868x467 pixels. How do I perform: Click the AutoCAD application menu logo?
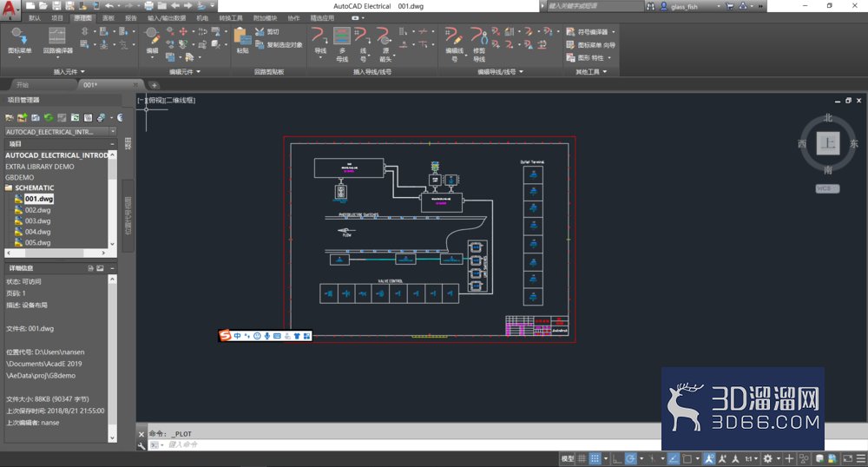pos(10,9)
